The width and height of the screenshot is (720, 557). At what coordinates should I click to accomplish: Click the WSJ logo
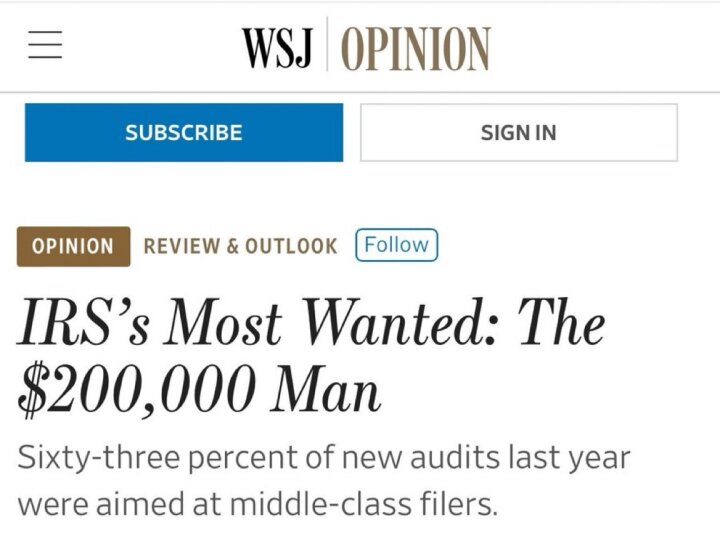278,48
